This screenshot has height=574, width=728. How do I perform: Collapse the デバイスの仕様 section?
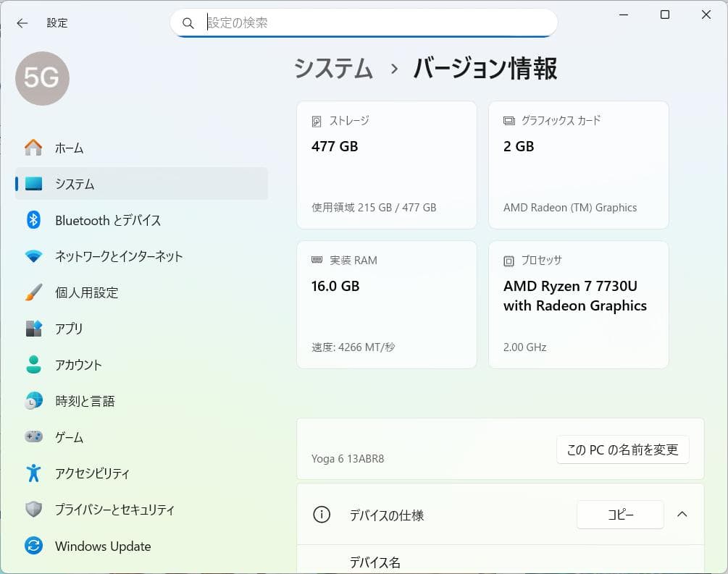point(682,514)
